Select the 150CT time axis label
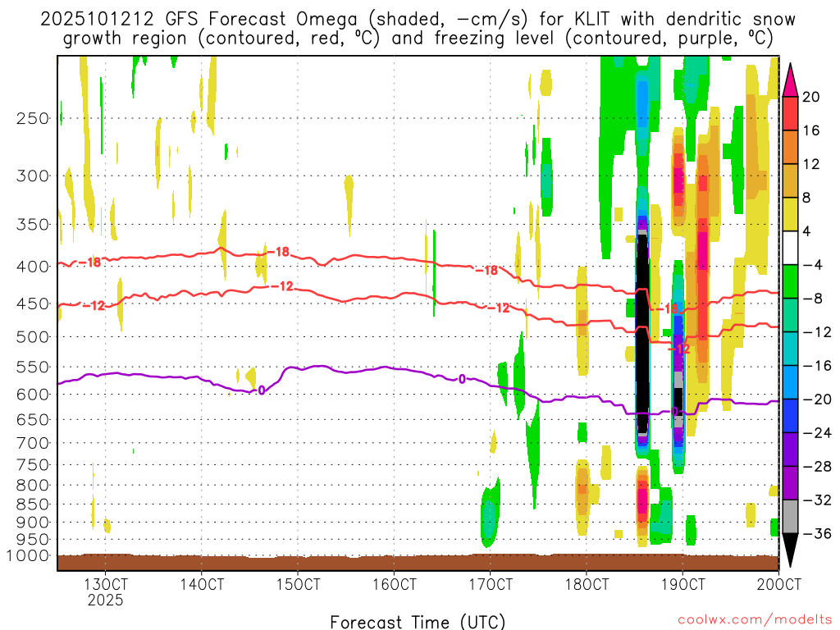This screenshot has width=840, height=630. [298, 584]
